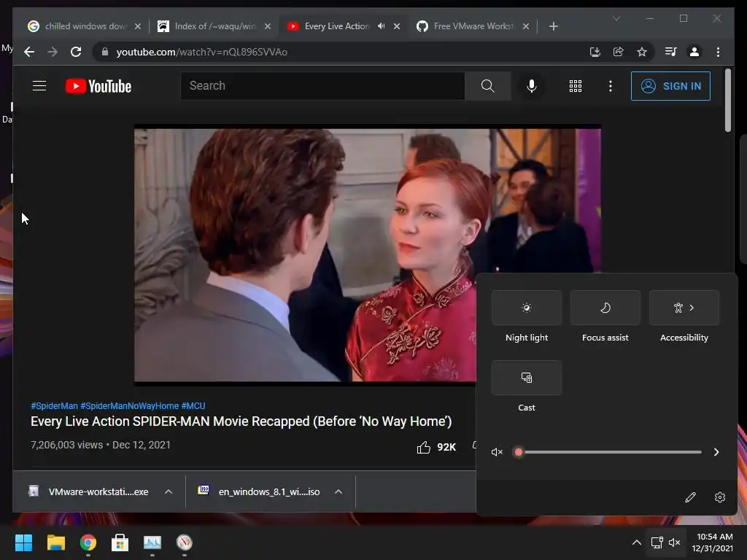
Task: Open the media controls icon in Chrome toolbar
Action: [670, 52]
